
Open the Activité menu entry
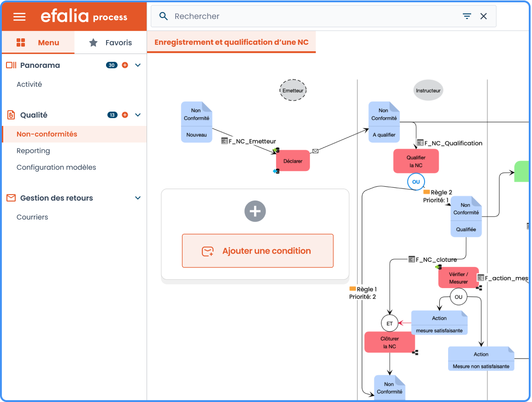29,84
